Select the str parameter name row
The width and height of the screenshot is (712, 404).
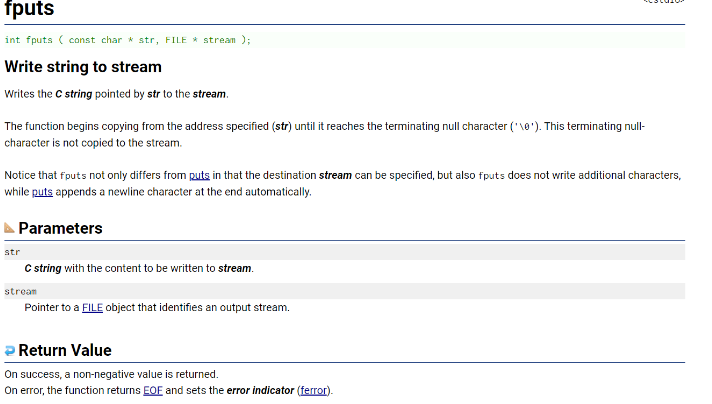click(x=345, y=252)
